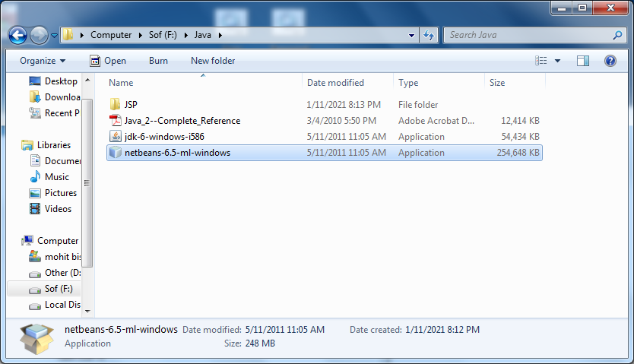Click the 3/4/2010 5:50 PM date cell
The height and width of the screenshot is (364, 634).
(341, 121)
